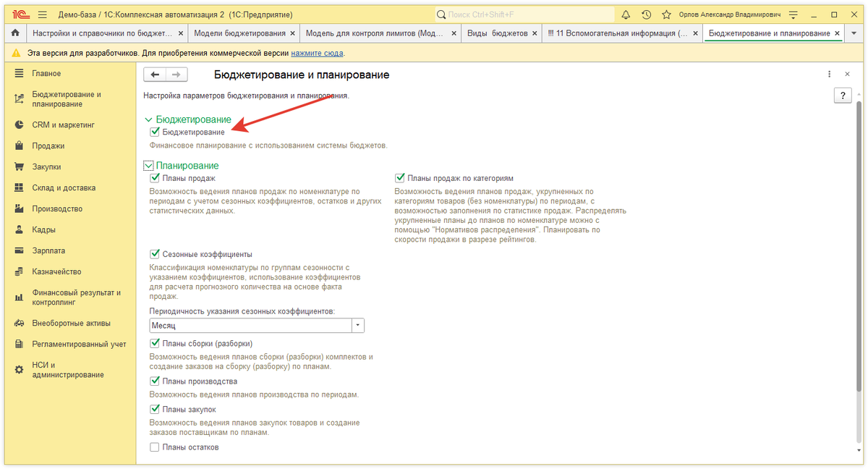Image resolution: width=868 pixels, height=469 pixels.
Task: Open the favorites star icon
Action: coord(666,14)
